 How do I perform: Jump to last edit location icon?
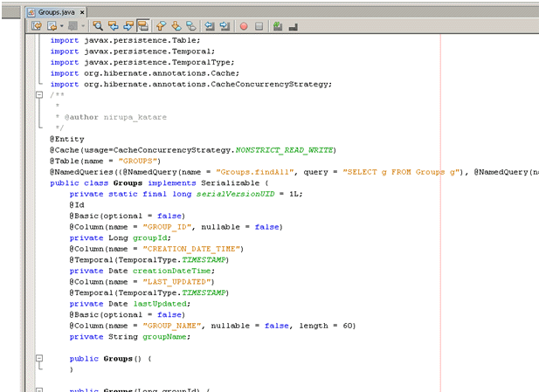(x=37, y=26)
